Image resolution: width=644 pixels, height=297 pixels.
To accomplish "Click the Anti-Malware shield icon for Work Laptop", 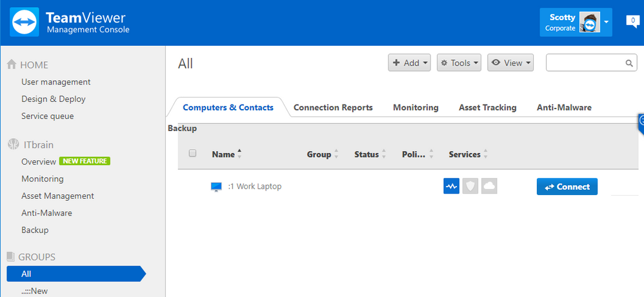I will tap(470, 186).
